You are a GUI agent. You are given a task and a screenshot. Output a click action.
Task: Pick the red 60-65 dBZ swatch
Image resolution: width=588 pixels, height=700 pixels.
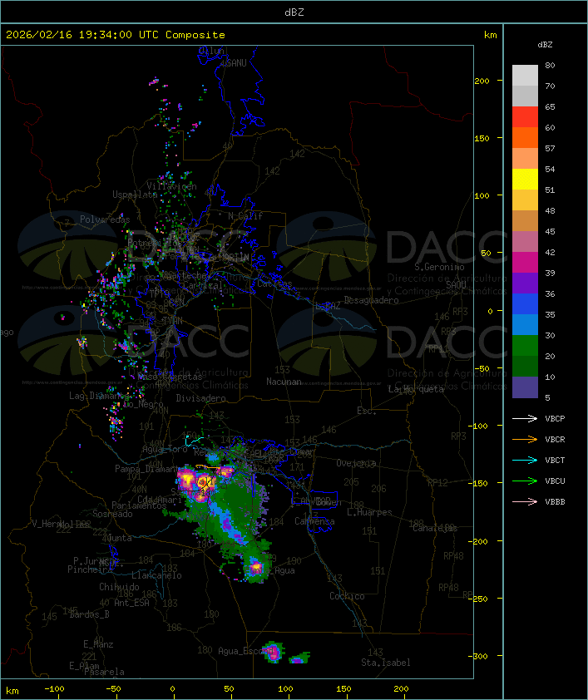coord(525,117)
